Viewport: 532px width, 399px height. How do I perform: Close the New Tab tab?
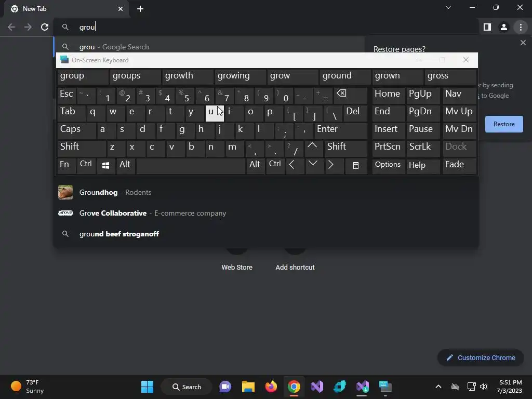pos(121,9)
